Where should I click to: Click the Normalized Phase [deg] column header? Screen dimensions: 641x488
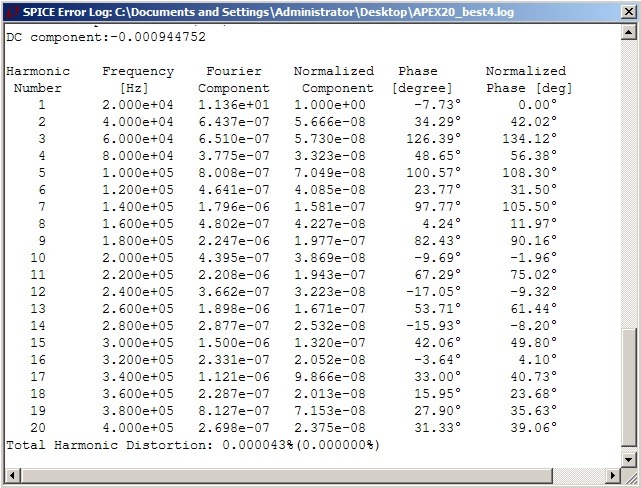tap(529, 80)
